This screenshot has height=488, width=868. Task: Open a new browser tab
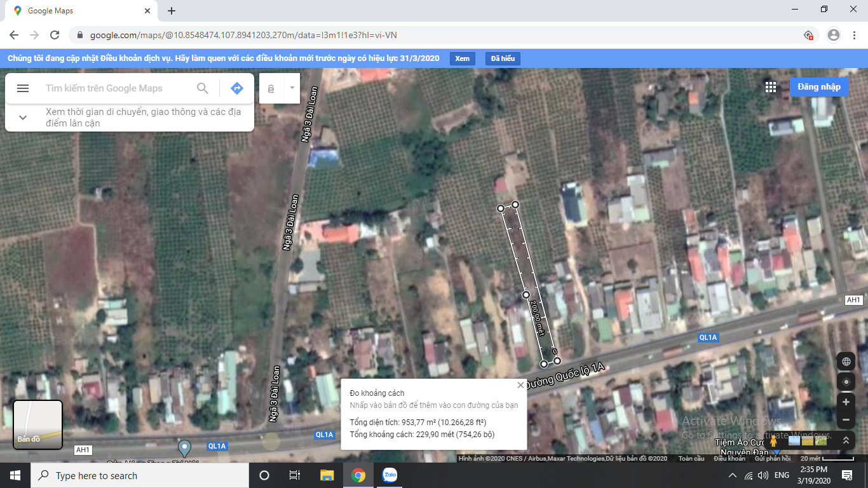172,11
